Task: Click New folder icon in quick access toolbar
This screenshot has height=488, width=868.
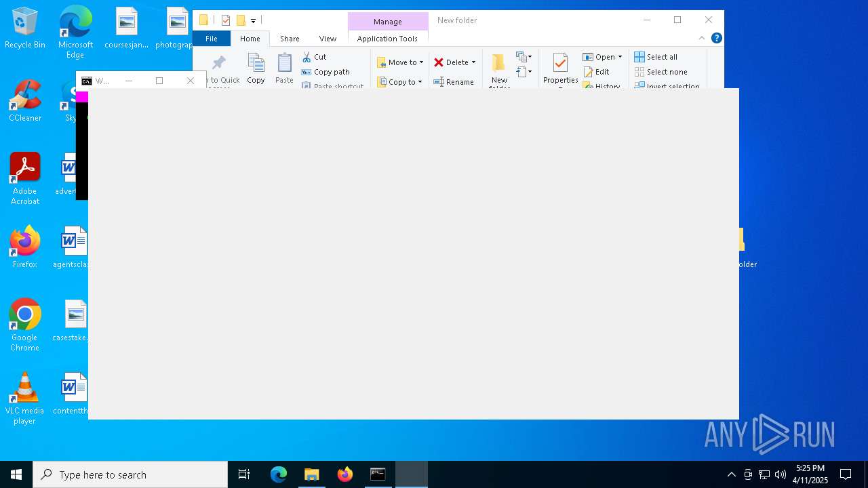Action: coord(240,20)
